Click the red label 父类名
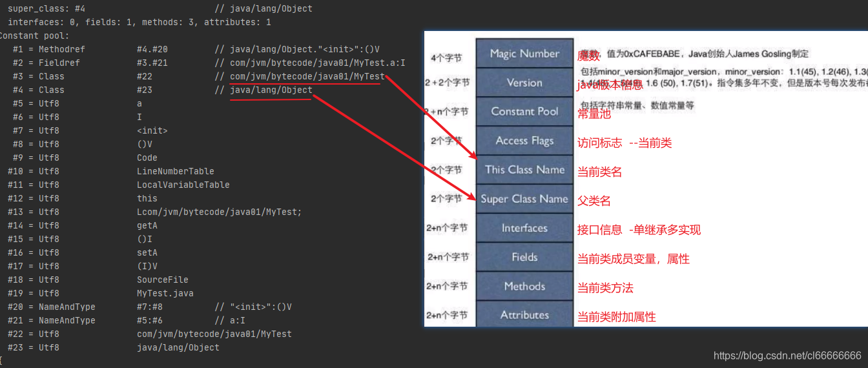 (x=594, y=201)
